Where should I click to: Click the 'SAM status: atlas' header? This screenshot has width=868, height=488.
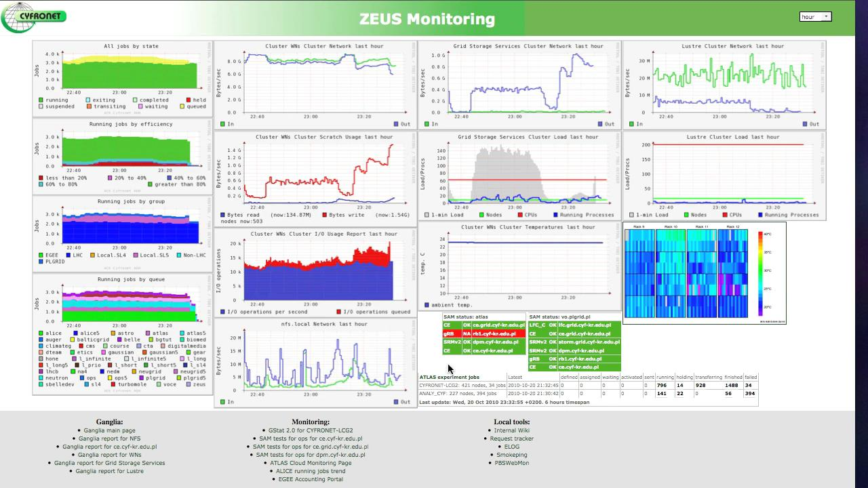pyautogui.click(x=465, y=317)
